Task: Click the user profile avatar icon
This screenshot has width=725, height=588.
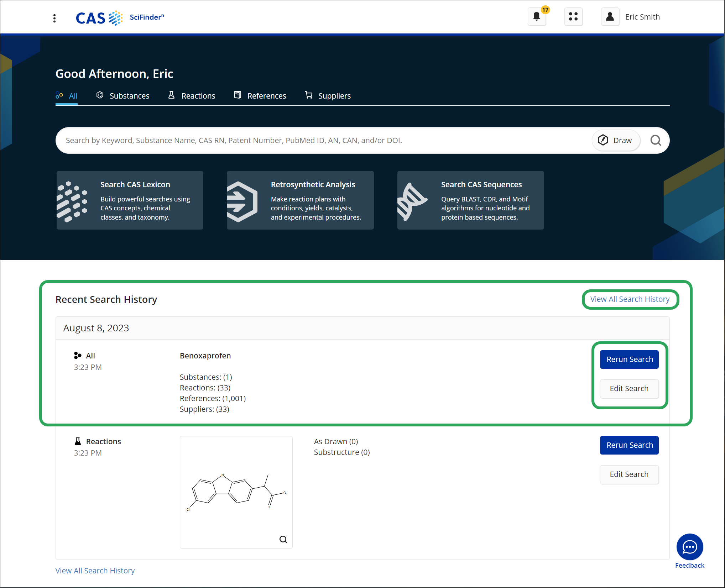Action: click(x=610, y=16)
